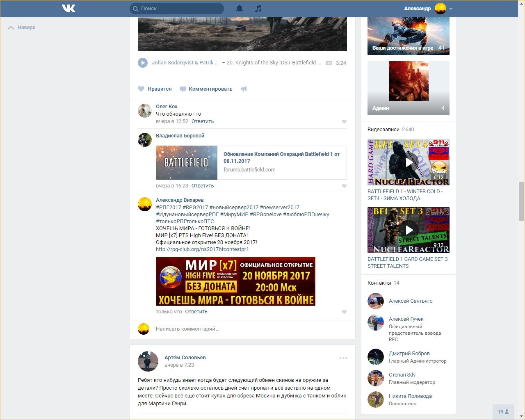525x420 pixels.
Task: Click the page vertical scrollbar thumb
Action: point(521,201)
